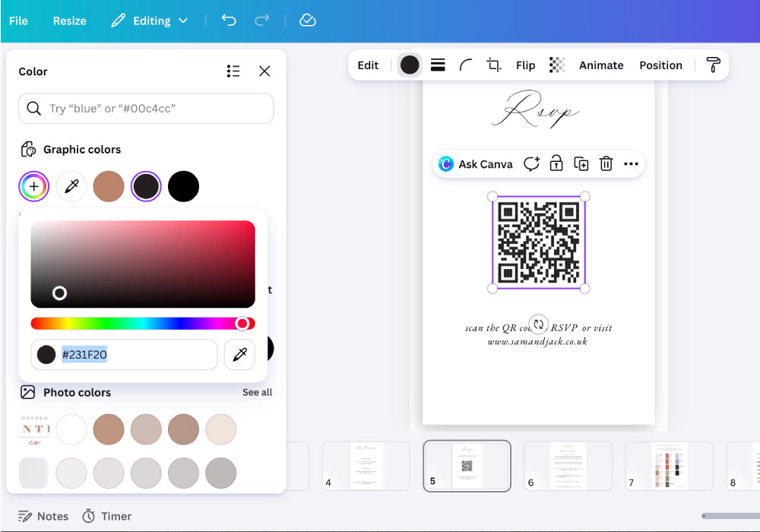Select page 5 thumbnail
This screenshot has height=532, width=760.
[x=467, y=466]
